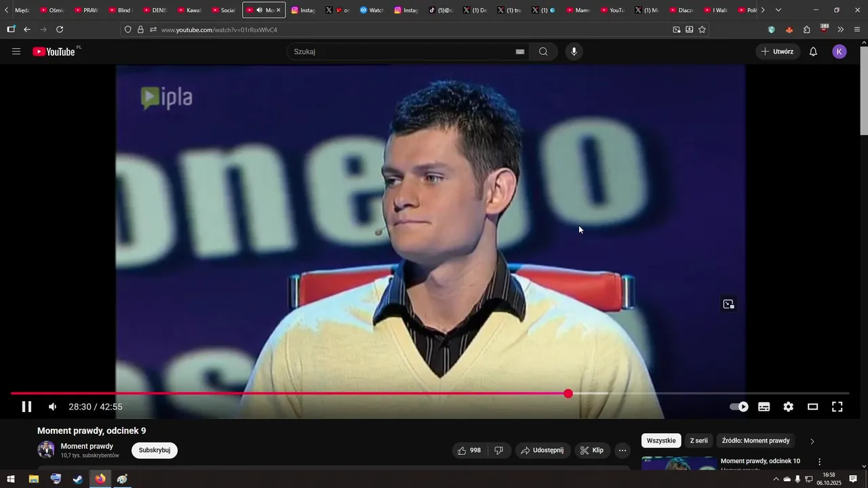The image size is (868, 488).
Task: Open Steam from the taskbar
Action: click(78, 479)
